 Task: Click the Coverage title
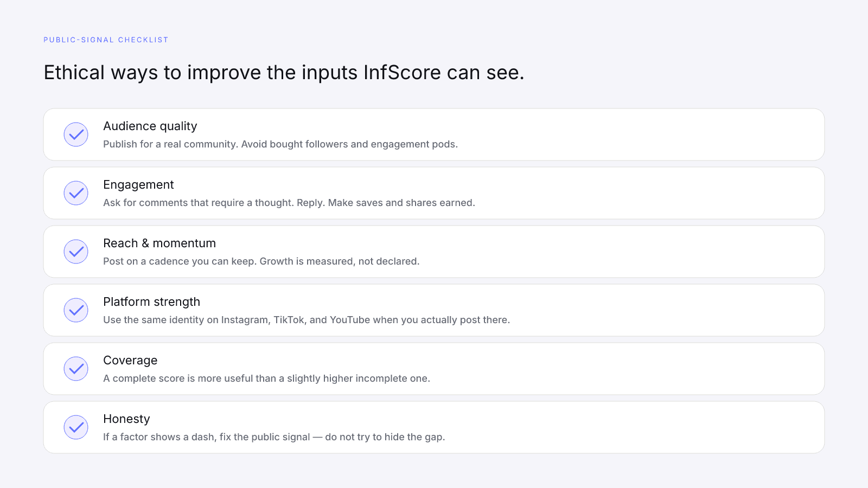tap(130, 361)
